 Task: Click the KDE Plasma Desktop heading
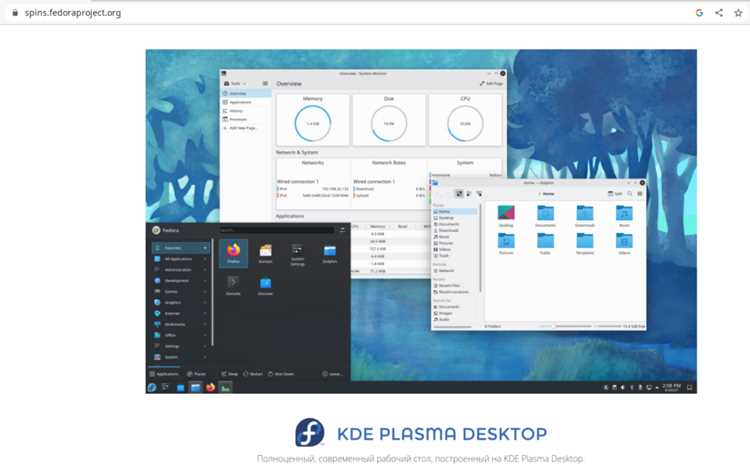coord(442,434)
